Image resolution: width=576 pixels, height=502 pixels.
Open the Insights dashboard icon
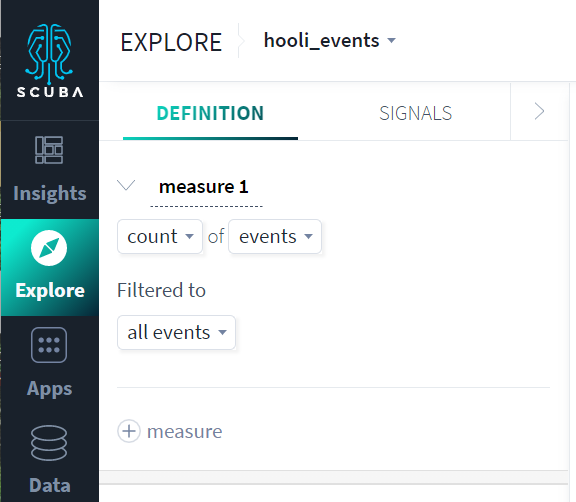click(49, 150)
